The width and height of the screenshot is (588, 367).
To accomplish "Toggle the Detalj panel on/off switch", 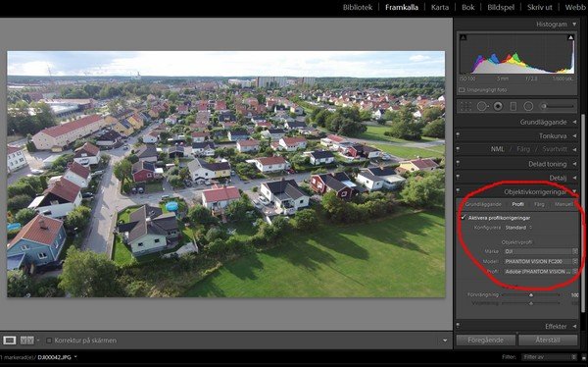I will [458, 178].
